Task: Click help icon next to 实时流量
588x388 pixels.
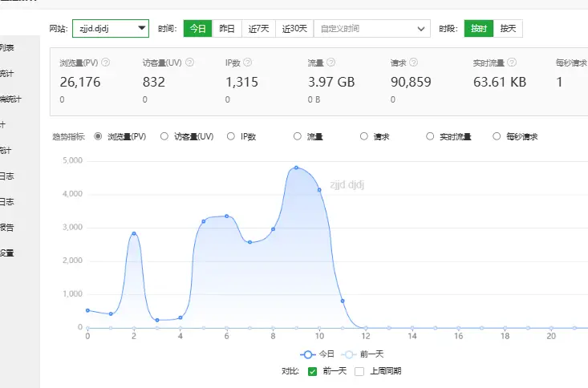Action: click(x=512, y=62)
